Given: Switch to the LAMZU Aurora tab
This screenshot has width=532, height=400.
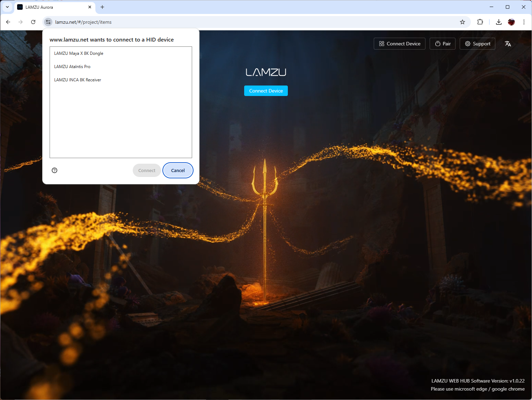Looking at the screenshot, I should (x=55, y=7).
